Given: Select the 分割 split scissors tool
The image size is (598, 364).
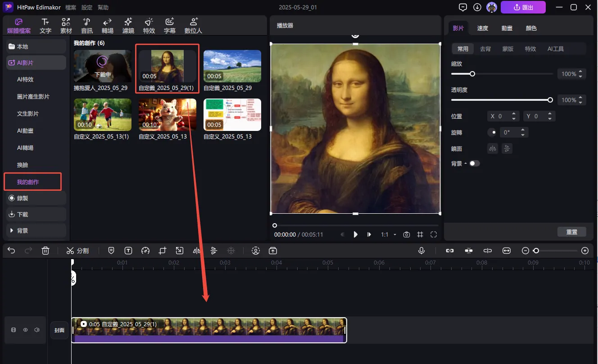Looking at the screenshot, I should click(77, 251).
